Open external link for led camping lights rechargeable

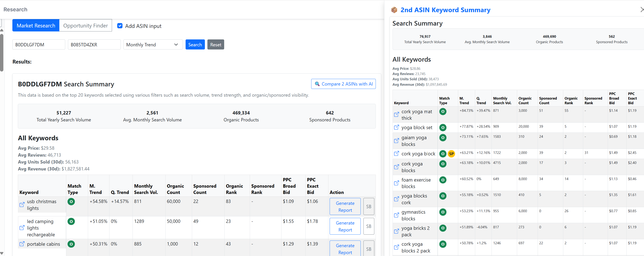[x=22, y=228]
